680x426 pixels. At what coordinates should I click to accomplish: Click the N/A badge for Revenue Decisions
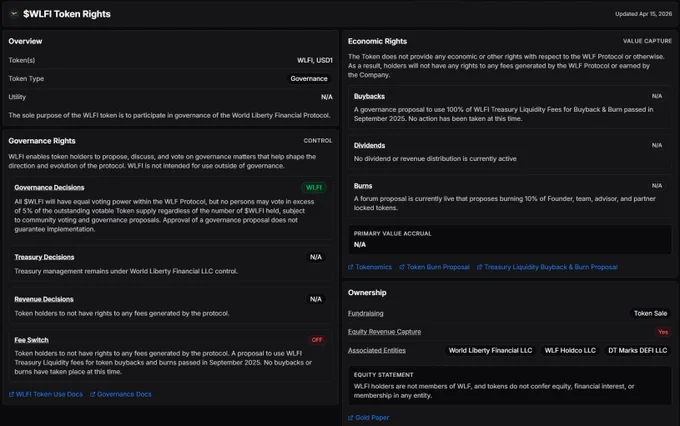[316, 299]
